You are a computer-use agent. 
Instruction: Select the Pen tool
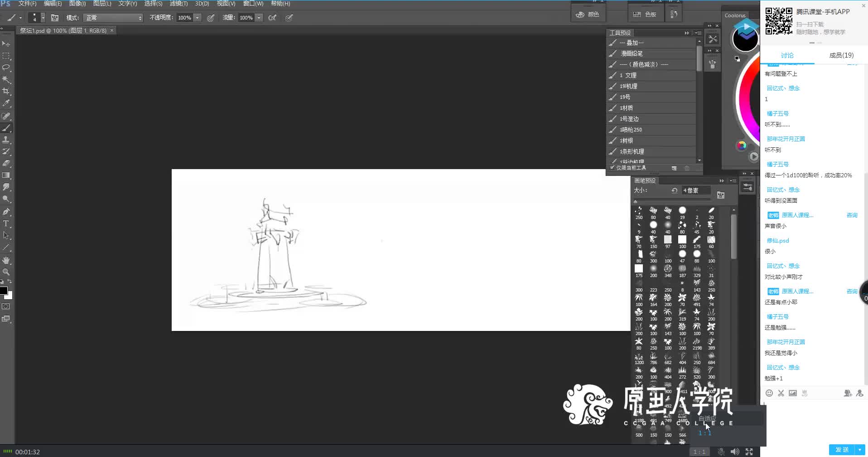point(6,211)
